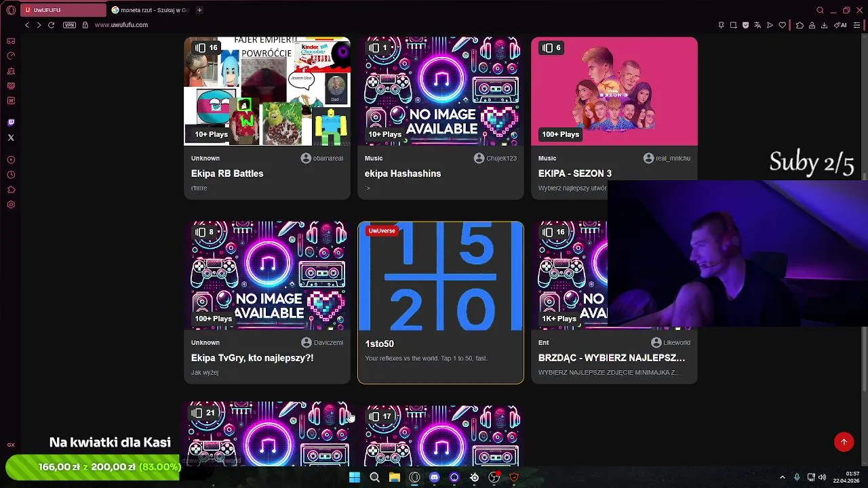The image size is (868, 488).
Task: Open Windows taskbar search
Action: click(374, 477)
